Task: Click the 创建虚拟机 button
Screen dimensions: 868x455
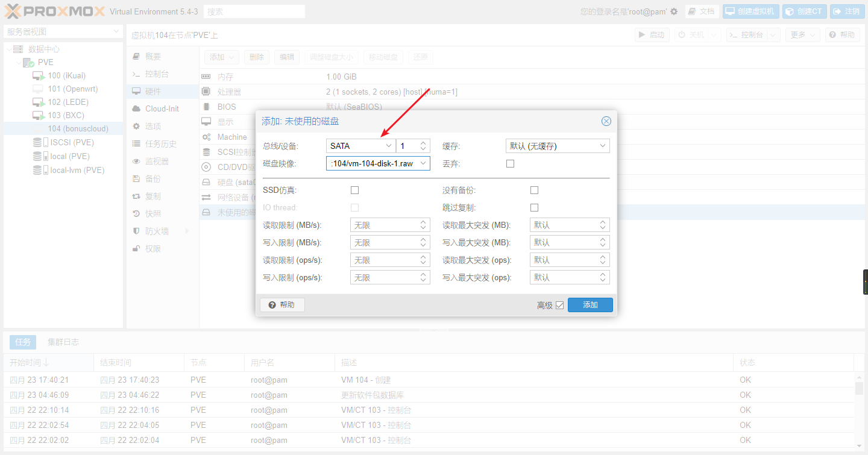Action: pyautogui.click(x=751, y=11)
